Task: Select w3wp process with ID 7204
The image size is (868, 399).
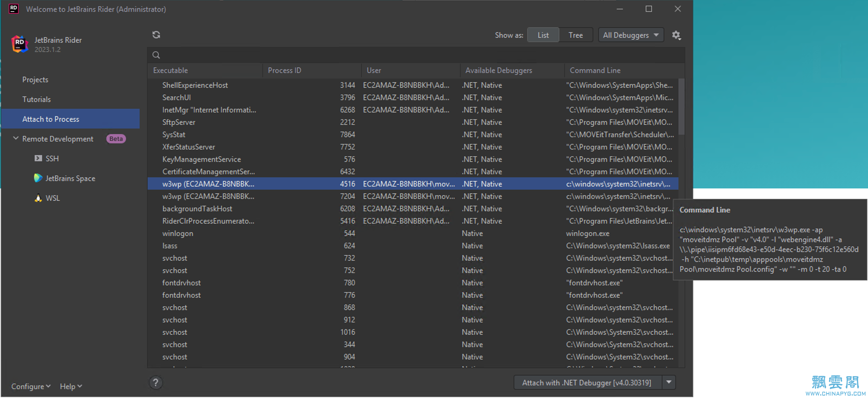Action: (x=413, y=196)
